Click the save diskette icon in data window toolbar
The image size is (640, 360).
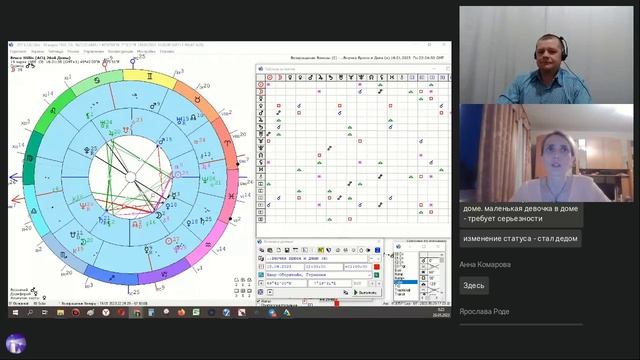pos(287,250)
